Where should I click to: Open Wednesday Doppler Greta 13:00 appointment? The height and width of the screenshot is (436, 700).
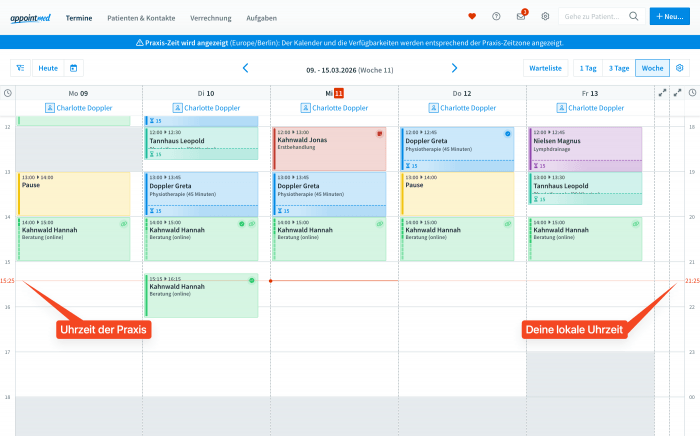(329, 194)
